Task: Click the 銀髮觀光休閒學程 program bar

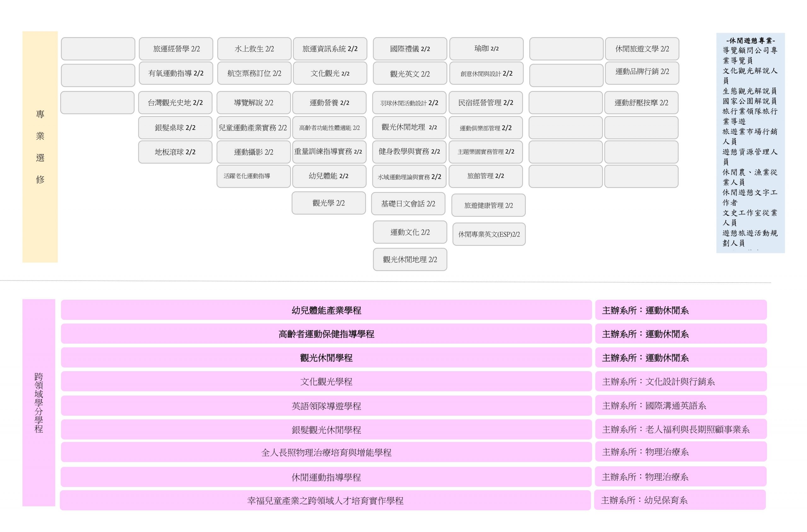Action: [327, 430]
